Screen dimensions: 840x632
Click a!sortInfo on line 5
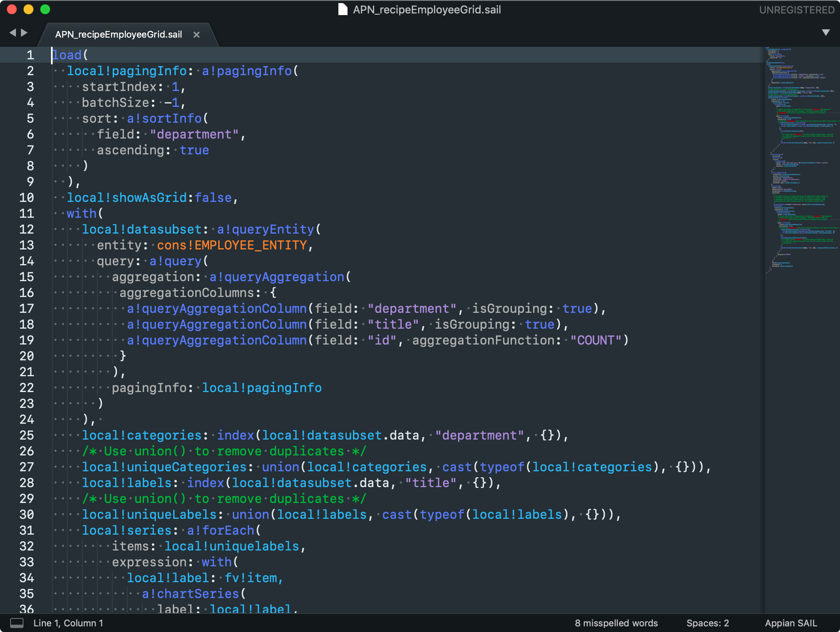tap(164, 119)
